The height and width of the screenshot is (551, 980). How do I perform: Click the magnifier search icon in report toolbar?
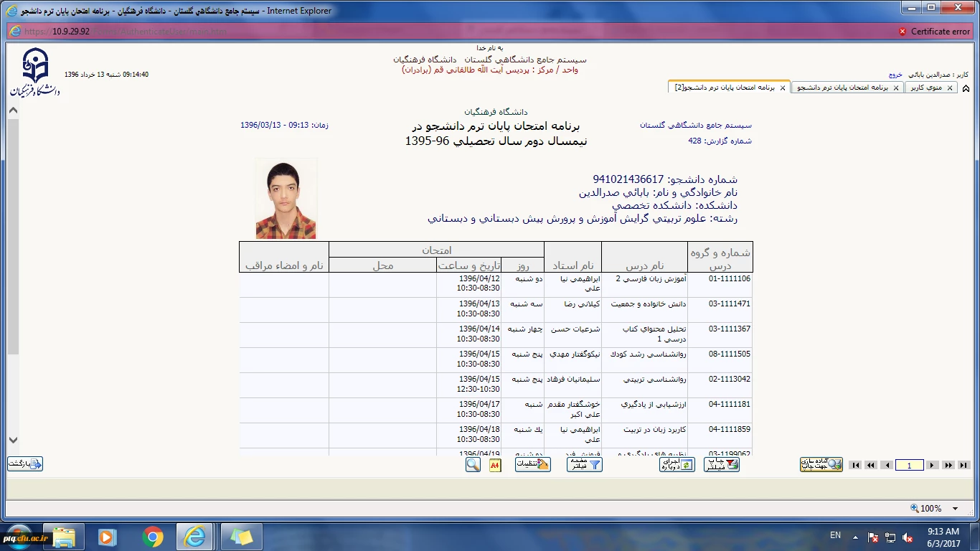pos(473,465)
